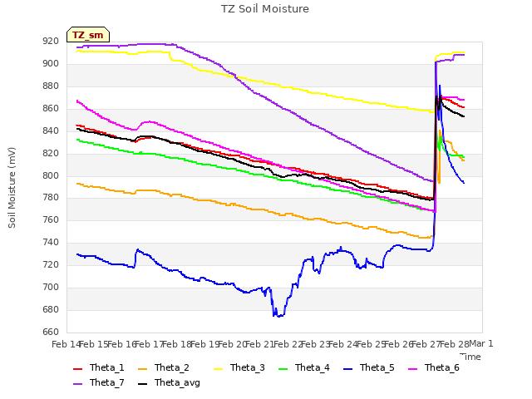The image size is (532, 399).
Task: Click the Theta_7 purple legend swatch
Action: pos(77,383)
